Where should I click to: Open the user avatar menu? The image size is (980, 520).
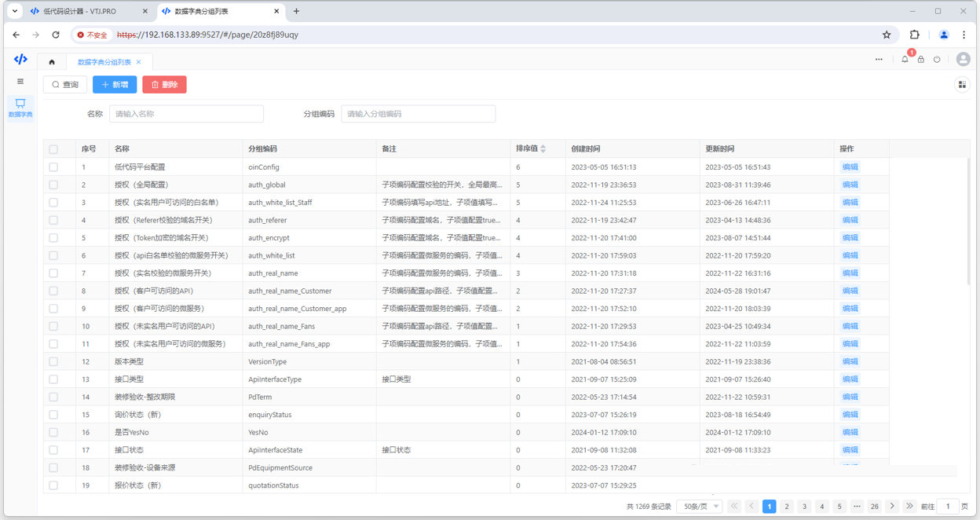pyautogui.click(x=963, y=60)
